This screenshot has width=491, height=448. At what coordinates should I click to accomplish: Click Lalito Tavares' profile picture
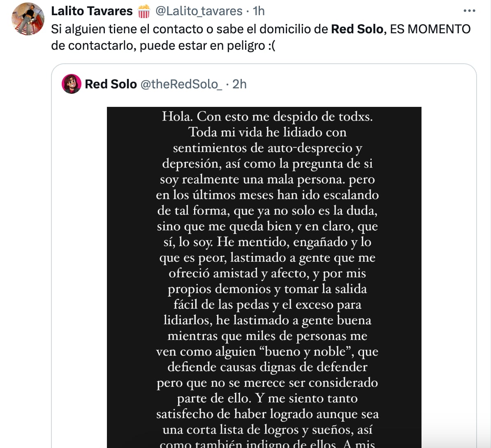[x=28, y=19]
